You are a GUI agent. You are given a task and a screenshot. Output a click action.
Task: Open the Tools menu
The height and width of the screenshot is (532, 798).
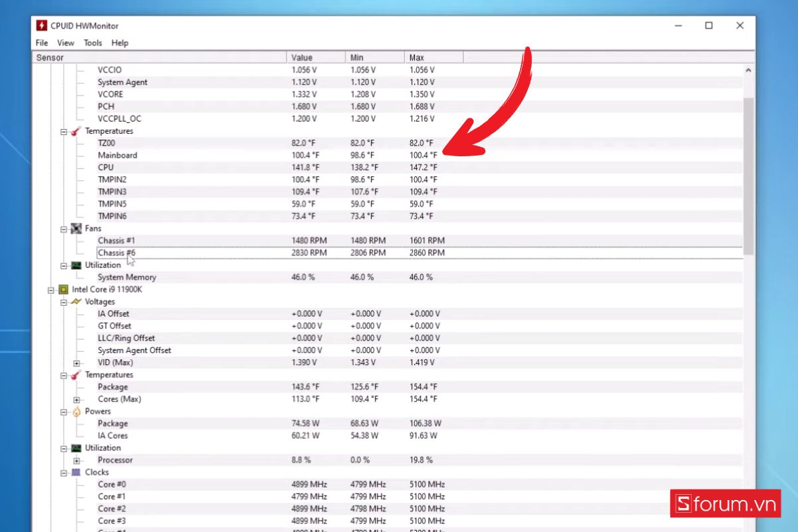point(93,43)
